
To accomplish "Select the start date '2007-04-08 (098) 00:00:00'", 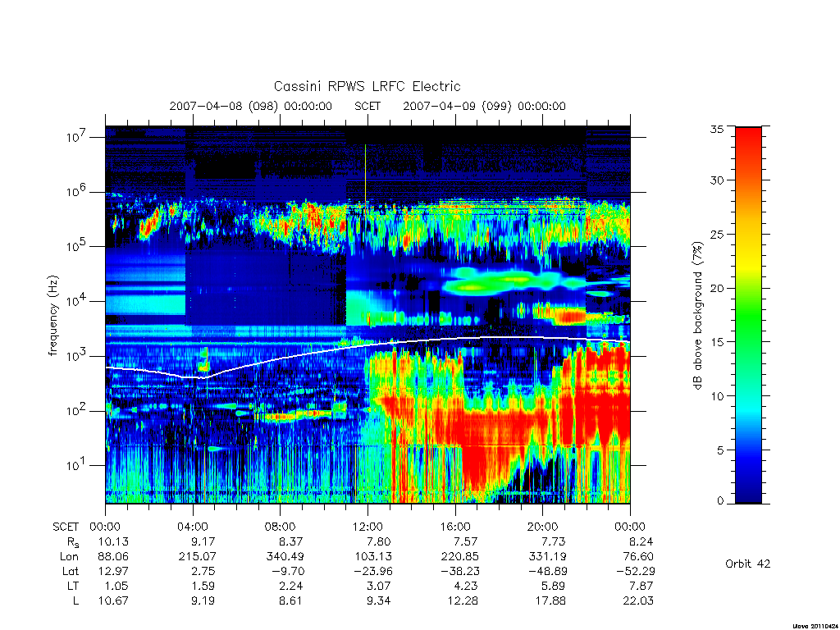I will point(251,106).
